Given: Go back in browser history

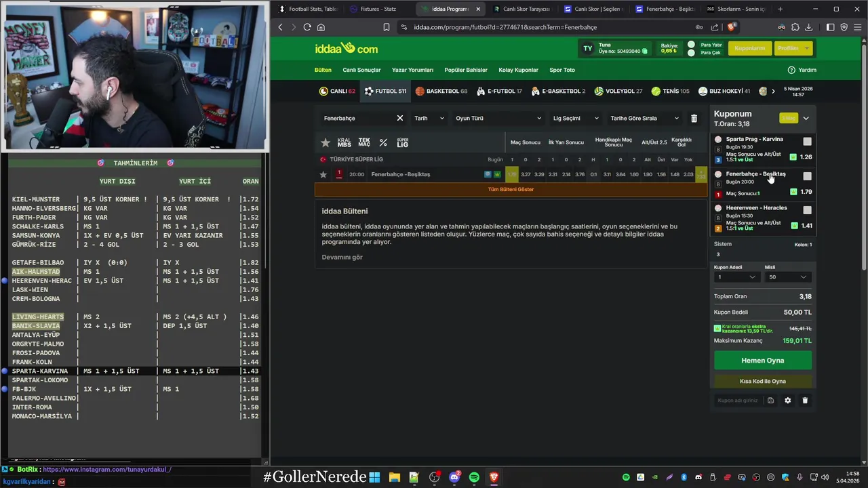Looking at the screenshot, I should pyautogui.click(x=281, y=27).
